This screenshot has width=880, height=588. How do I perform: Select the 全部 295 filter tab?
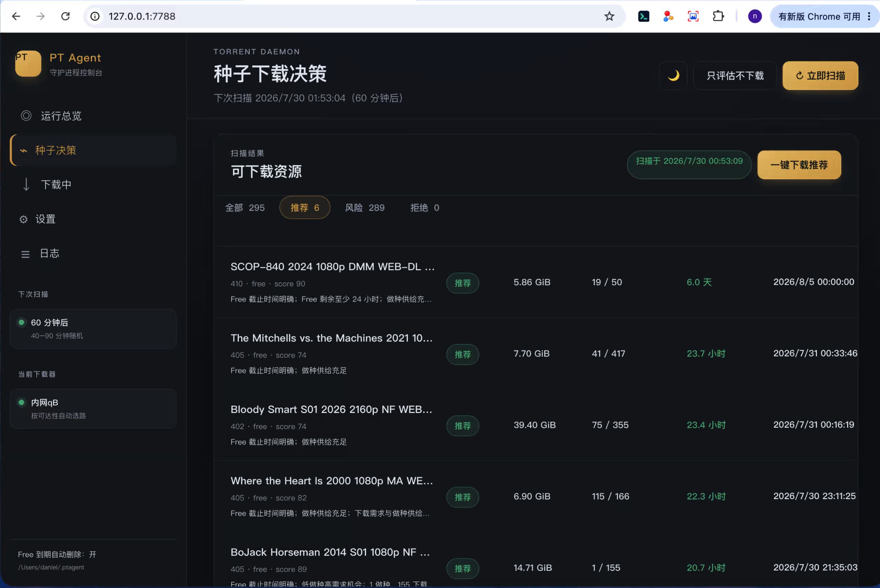pyautogui.click(x=245, y=207)
